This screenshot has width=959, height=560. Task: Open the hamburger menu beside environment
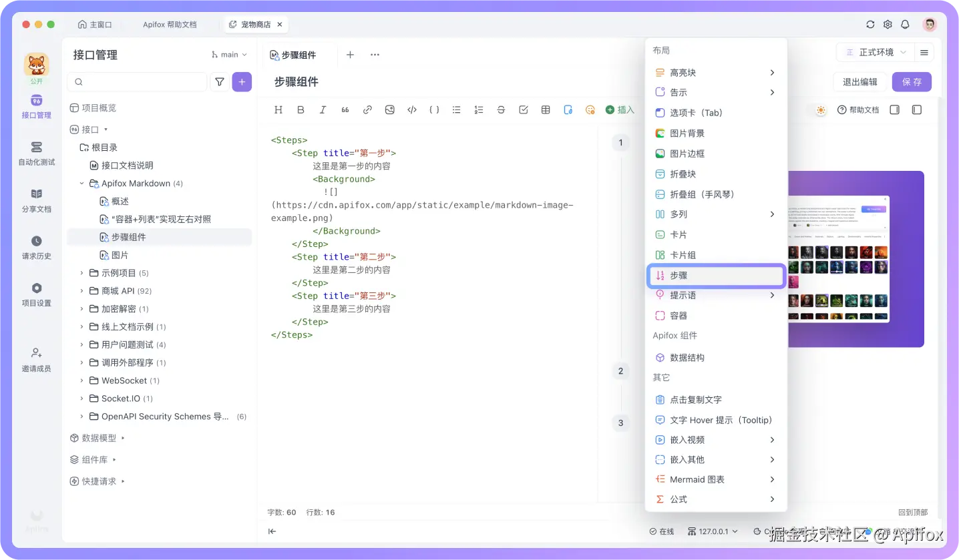point(924,52)
